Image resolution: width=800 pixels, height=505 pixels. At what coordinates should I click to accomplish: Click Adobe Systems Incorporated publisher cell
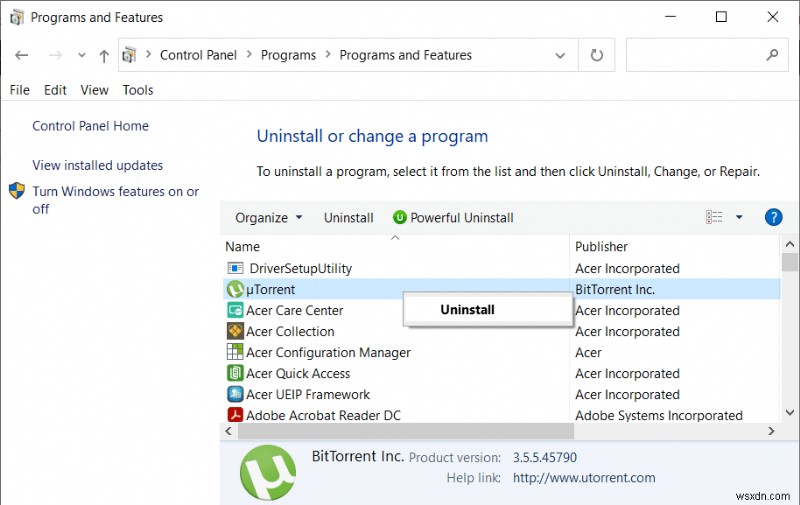coord(659,415)
